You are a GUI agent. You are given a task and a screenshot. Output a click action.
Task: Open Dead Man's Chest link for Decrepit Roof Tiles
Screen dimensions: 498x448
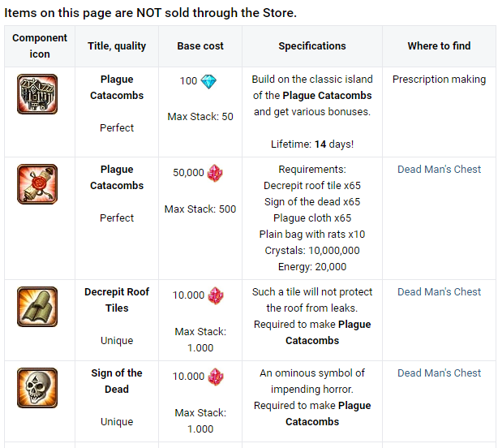pos(439,292)
